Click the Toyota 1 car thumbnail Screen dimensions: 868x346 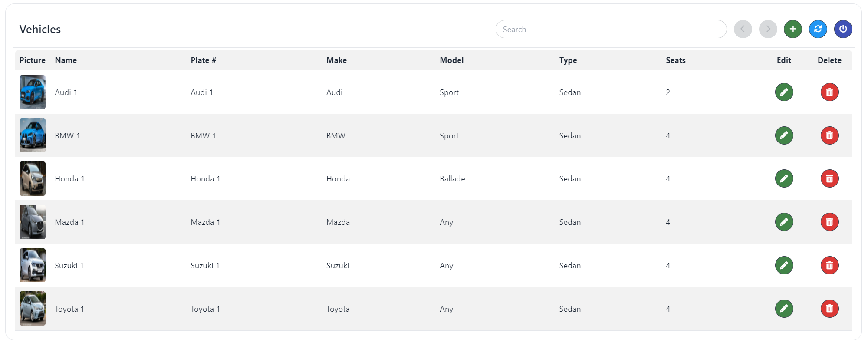(x=33, y=309)
